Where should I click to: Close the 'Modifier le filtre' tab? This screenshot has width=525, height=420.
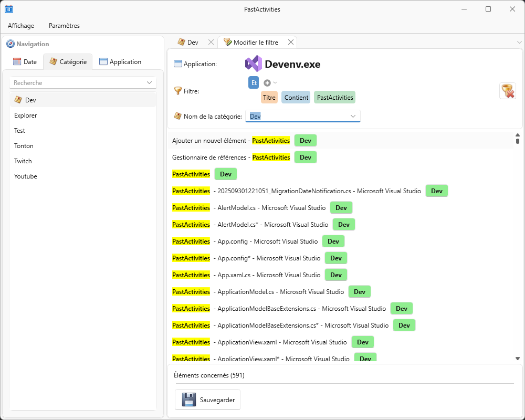(290, 42)
